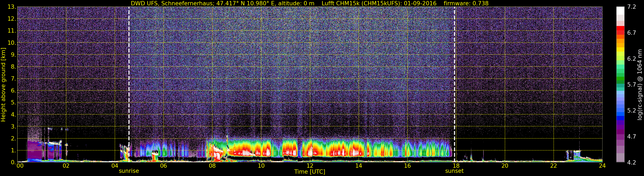
Task: Click the Time [UTC] axis label
Action: (310, 172)
